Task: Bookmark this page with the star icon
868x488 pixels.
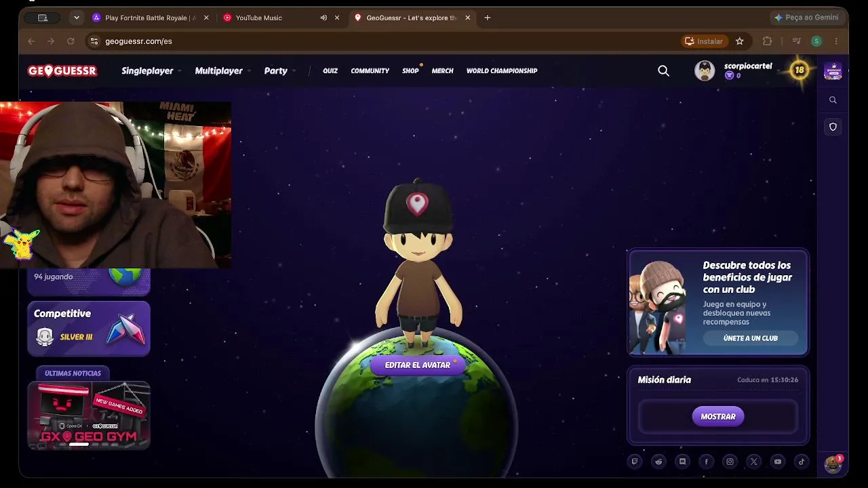Action: click(740, 41)
